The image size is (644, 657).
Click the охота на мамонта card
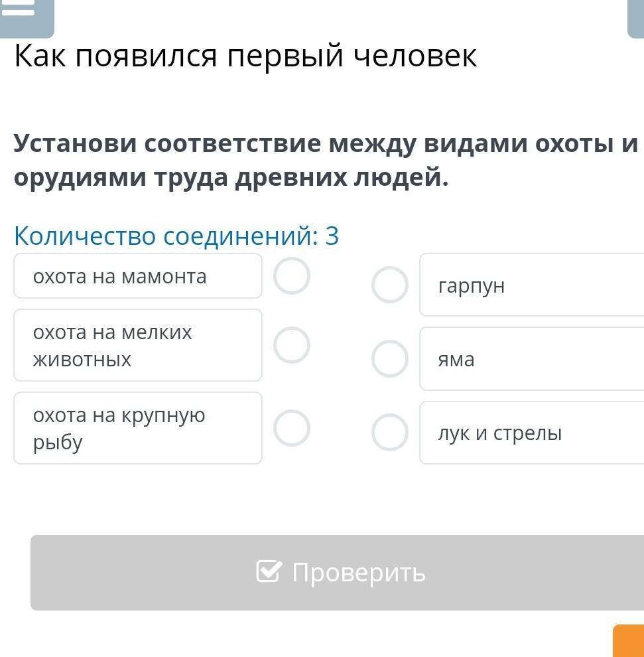point(137,276)
